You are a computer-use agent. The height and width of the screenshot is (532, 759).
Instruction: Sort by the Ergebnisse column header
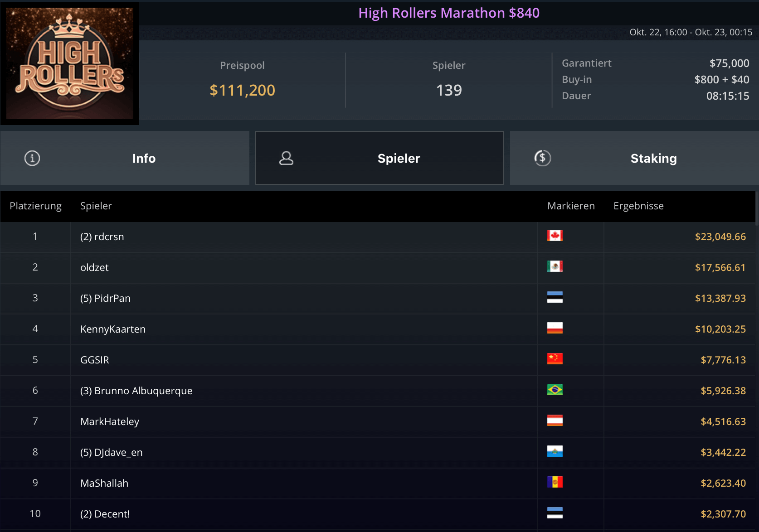click(x=638, y=206)
